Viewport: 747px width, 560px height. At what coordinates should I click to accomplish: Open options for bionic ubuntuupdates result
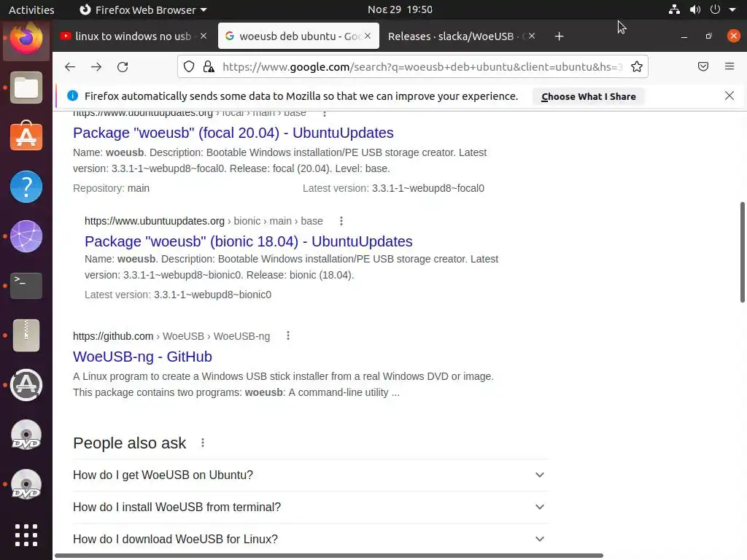[341, 221]
